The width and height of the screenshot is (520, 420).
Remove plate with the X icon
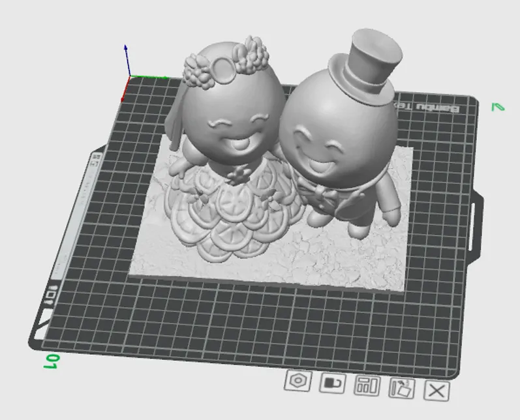coord(436,390)
